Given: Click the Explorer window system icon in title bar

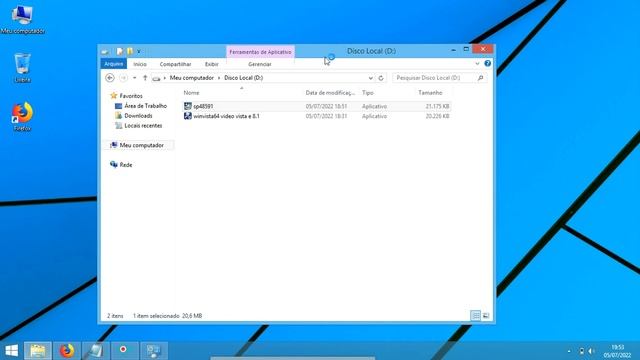Looking at the screenshot, I should tap(105, 51).
